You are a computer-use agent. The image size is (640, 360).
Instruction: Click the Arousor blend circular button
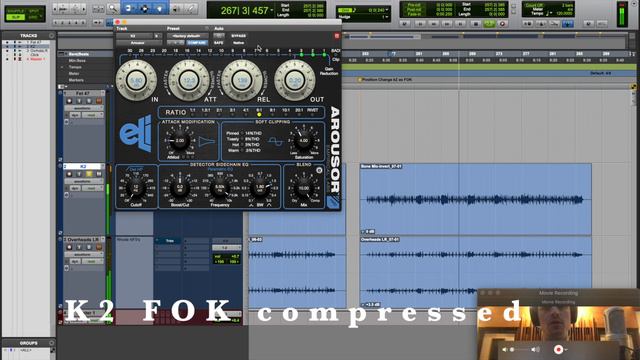319,170
